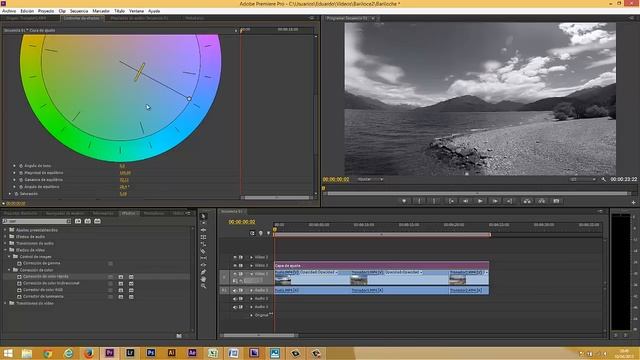Open the Secuencia menu

pyautogui.click(x=79, y=11)
